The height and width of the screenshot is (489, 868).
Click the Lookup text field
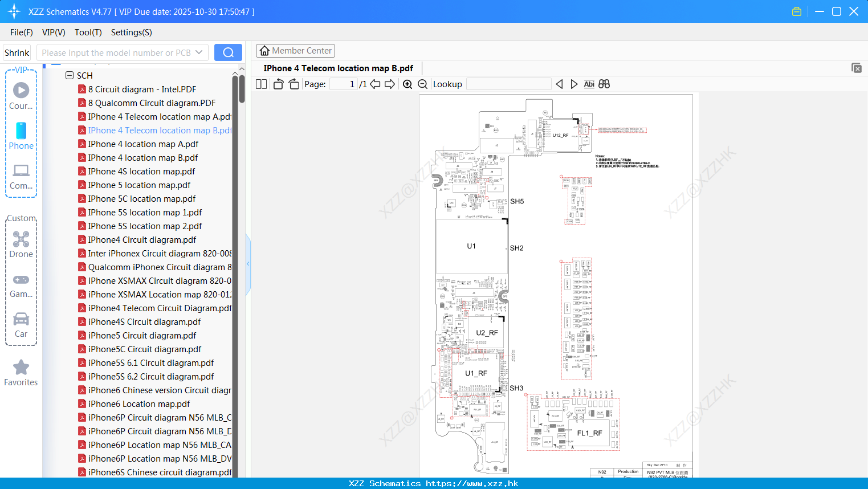[508, 84]
